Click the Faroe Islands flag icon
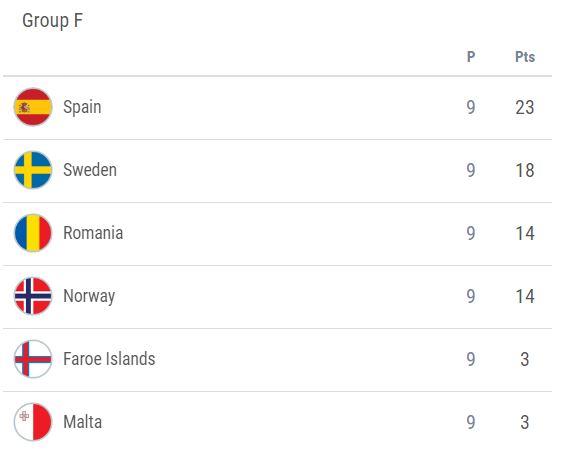 click(x=33, y=359)
